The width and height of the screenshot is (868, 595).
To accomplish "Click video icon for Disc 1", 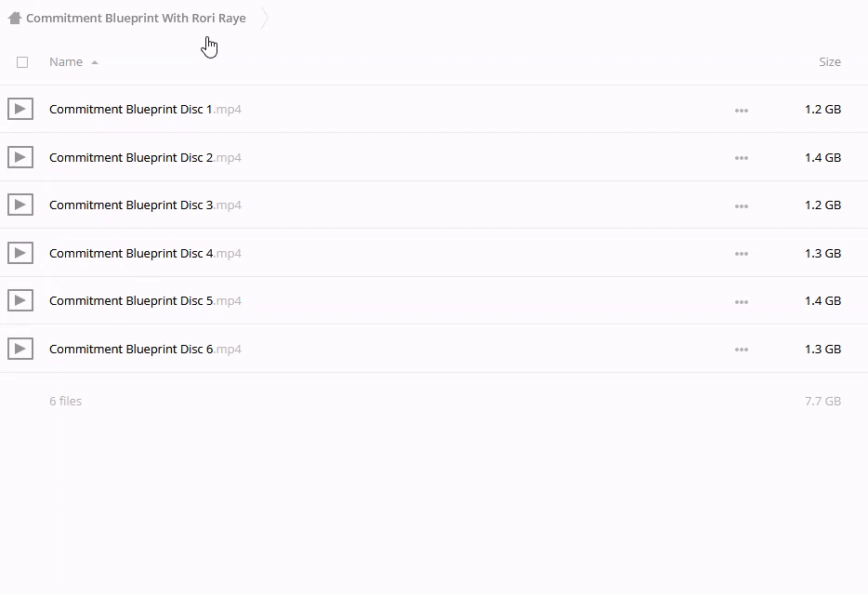I will [x=20, y=109].
